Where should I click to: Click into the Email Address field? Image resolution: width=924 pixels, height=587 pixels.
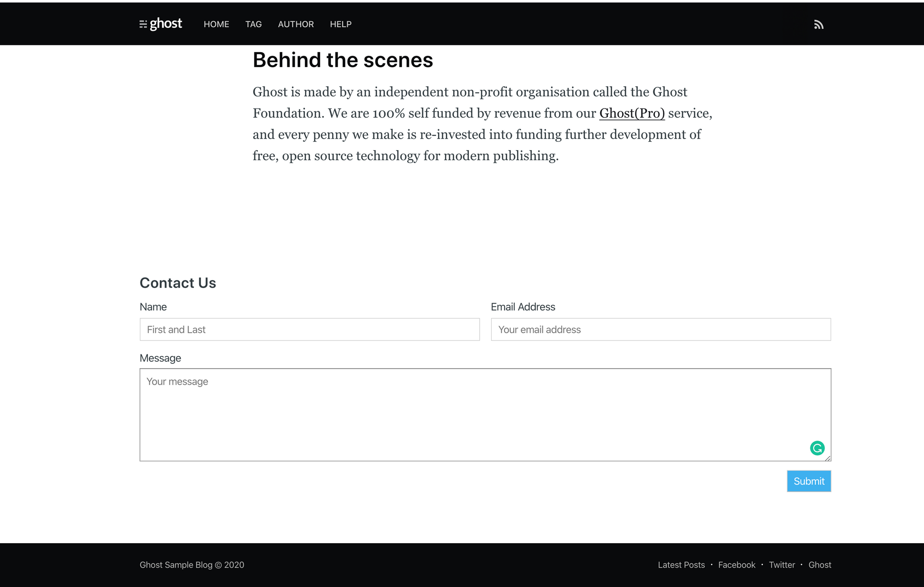[661, 329]
